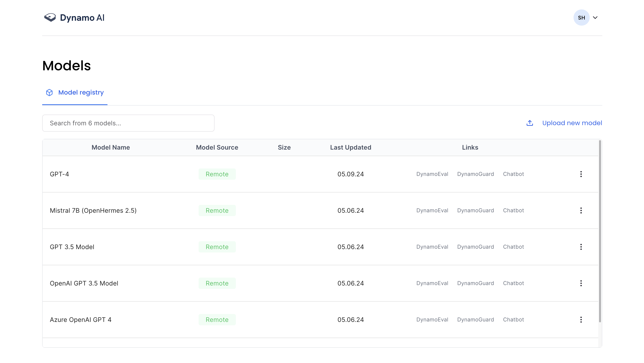
Task: Select the OpenAI GPT 3.5 Model name
Action: 84,283
